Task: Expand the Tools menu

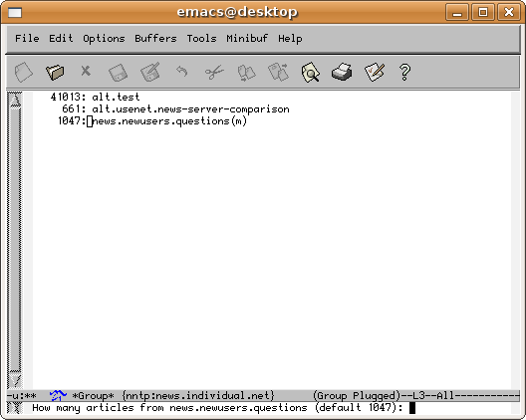Action: (201, 38)
